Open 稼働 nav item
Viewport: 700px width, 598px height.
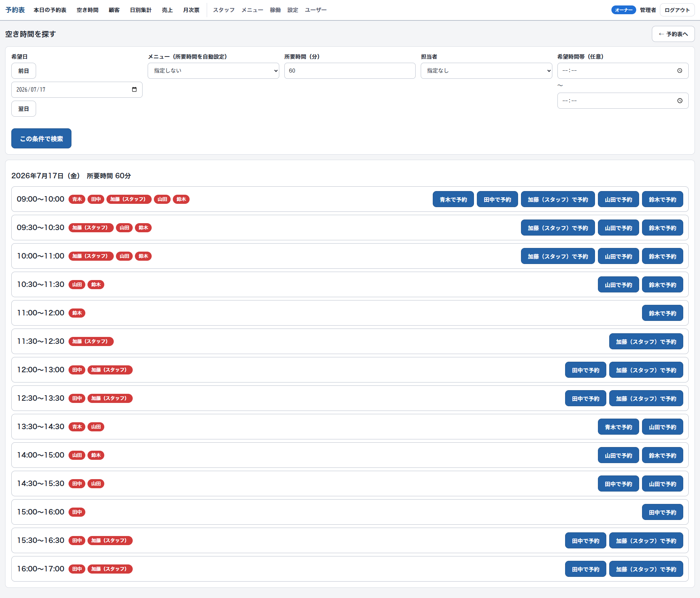[x=275, y=10]
